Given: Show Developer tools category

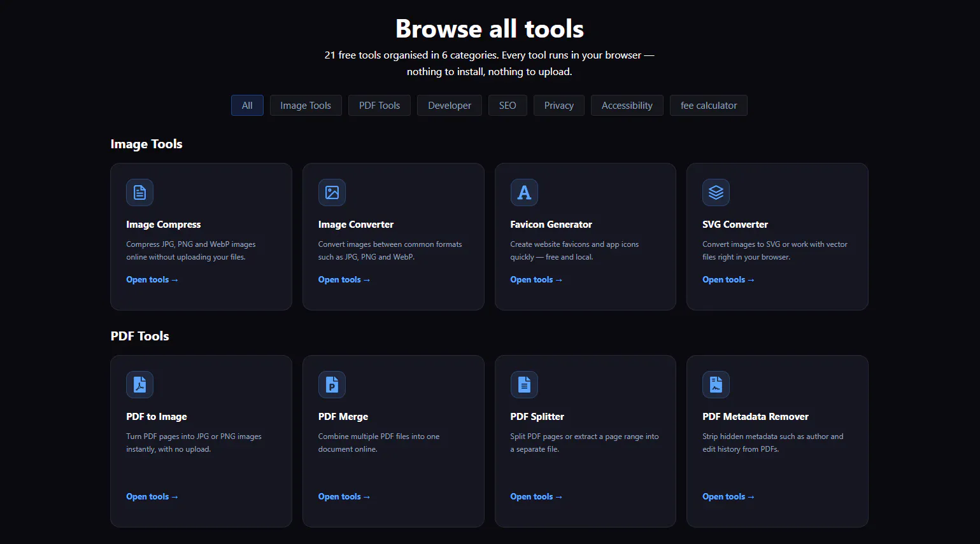Looking at the screenshot, I should pos(450,106).
